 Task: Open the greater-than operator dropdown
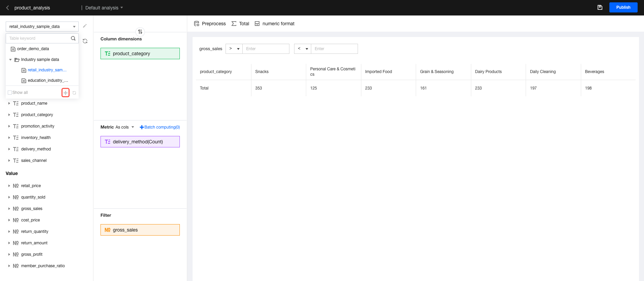tap(234, 49)
